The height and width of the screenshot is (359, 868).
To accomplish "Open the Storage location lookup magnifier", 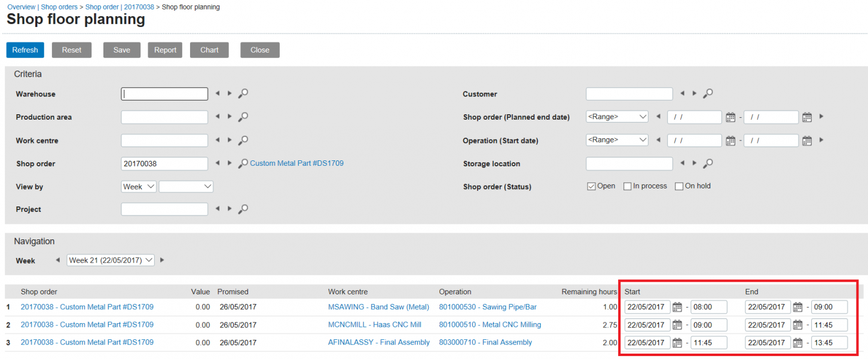I will [x=708, y=163].
